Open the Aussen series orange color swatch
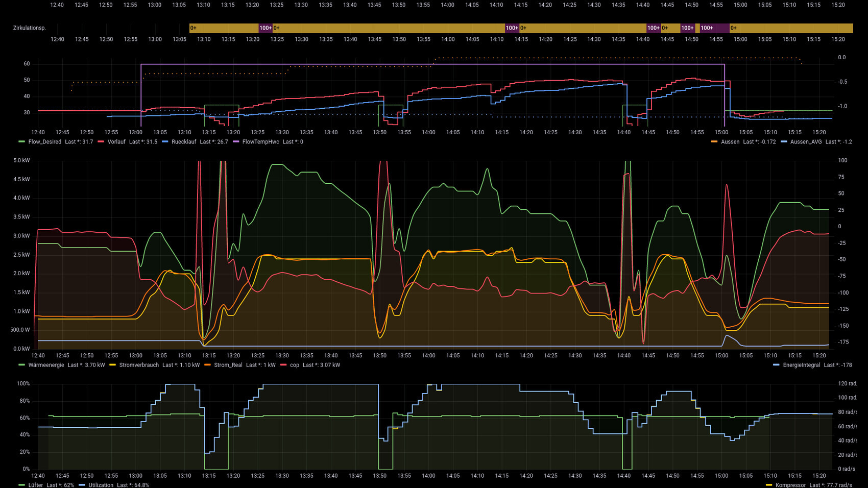The image size is (868, 488). 714,142
